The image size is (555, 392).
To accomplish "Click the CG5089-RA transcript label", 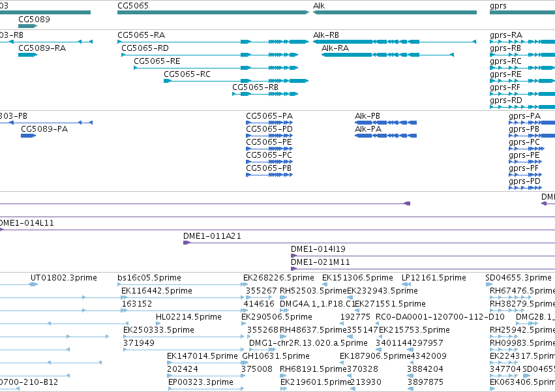I will pos(42,48).
